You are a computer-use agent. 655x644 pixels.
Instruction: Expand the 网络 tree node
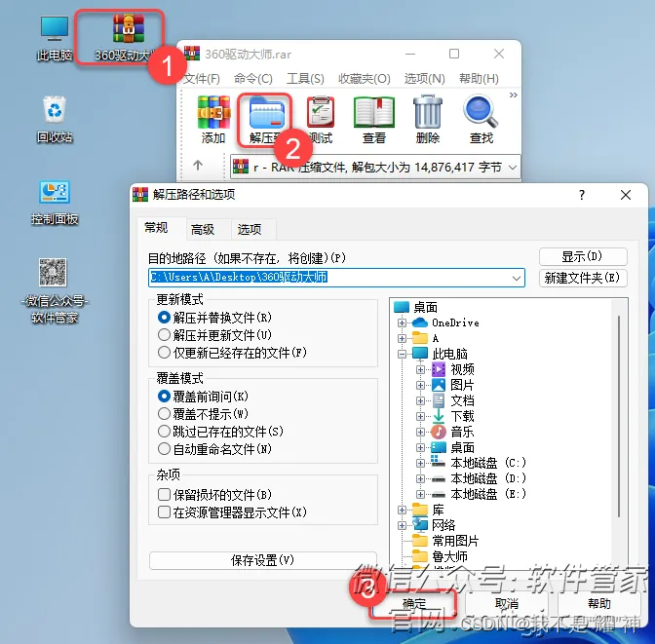pos(402,525)
